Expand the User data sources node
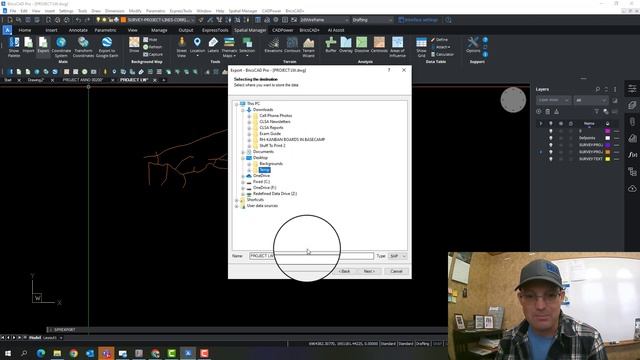 coord(237,206)
